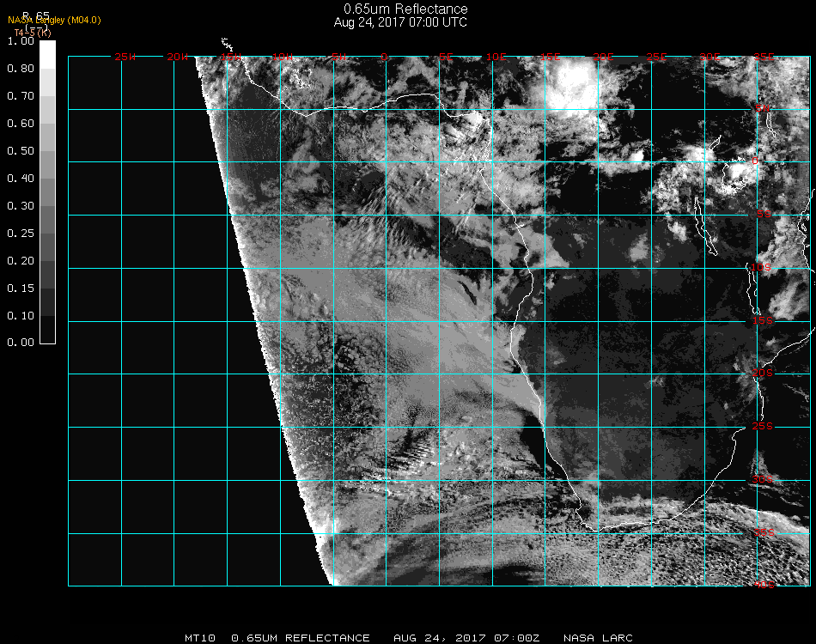Select the 30E longitude label
816x644 pixels.
pos(709,57)
